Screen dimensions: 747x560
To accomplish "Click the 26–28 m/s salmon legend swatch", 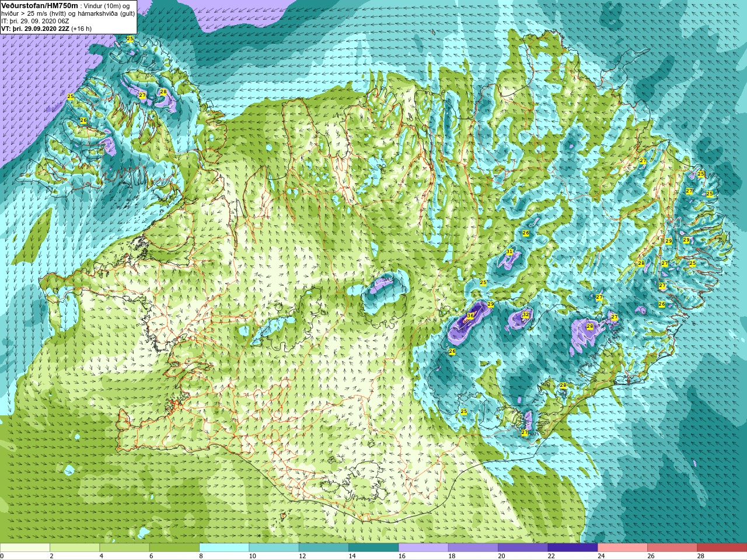I will [x=672, y=548].
